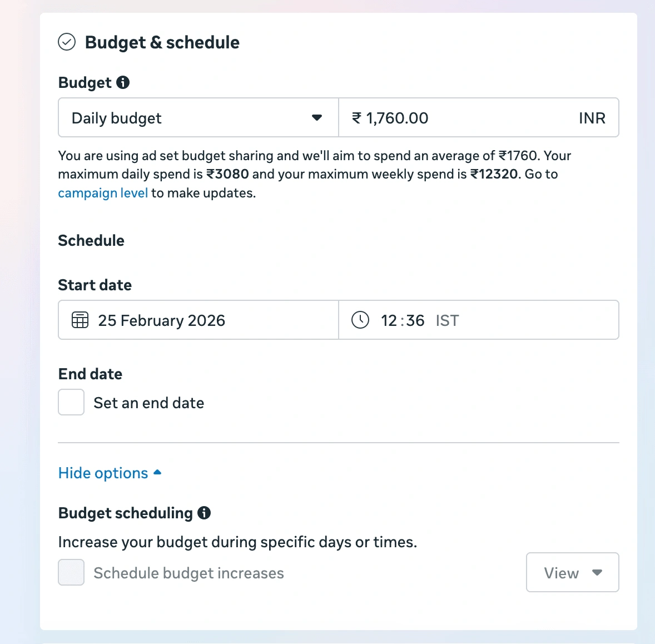Open the View dropdown
The width and height of the screenshot is (655, 644).
(x=572, y=572)
